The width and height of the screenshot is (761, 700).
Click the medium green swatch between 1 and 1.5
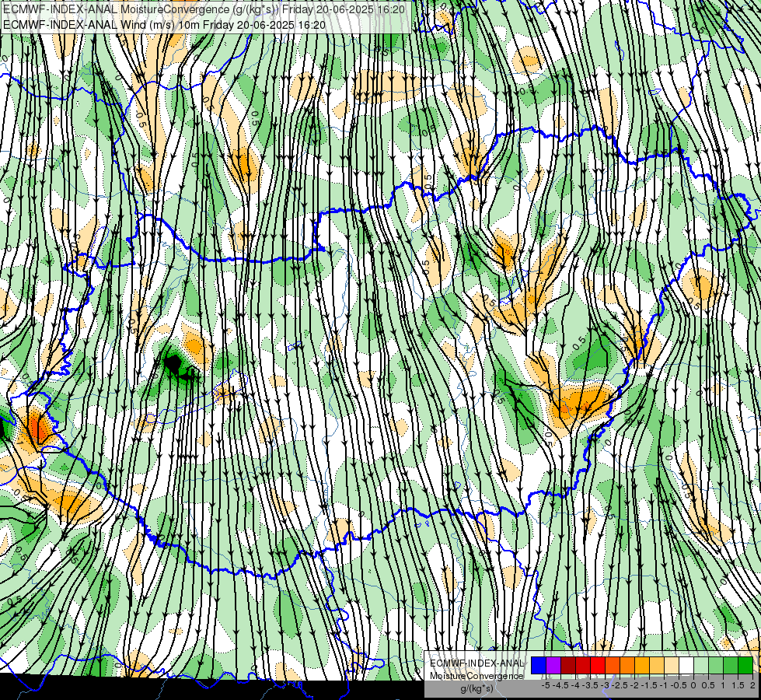coord(731,666)
